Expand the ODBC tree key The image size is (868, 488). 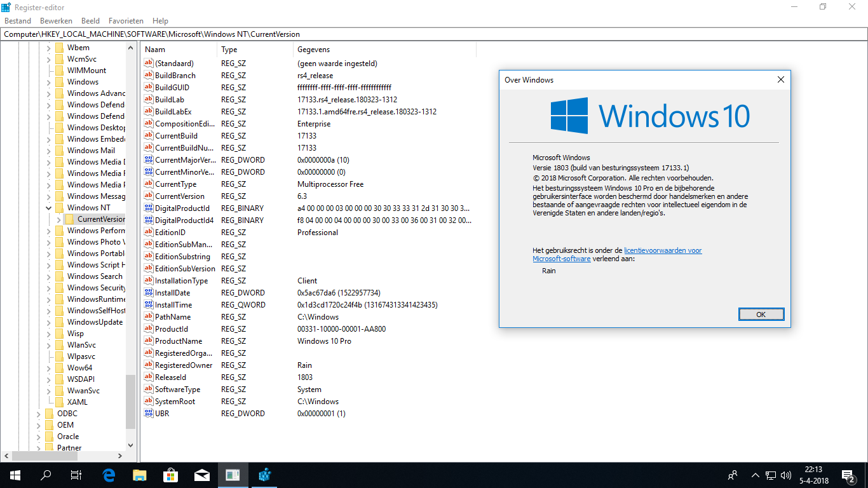click(x=38, y=414)
